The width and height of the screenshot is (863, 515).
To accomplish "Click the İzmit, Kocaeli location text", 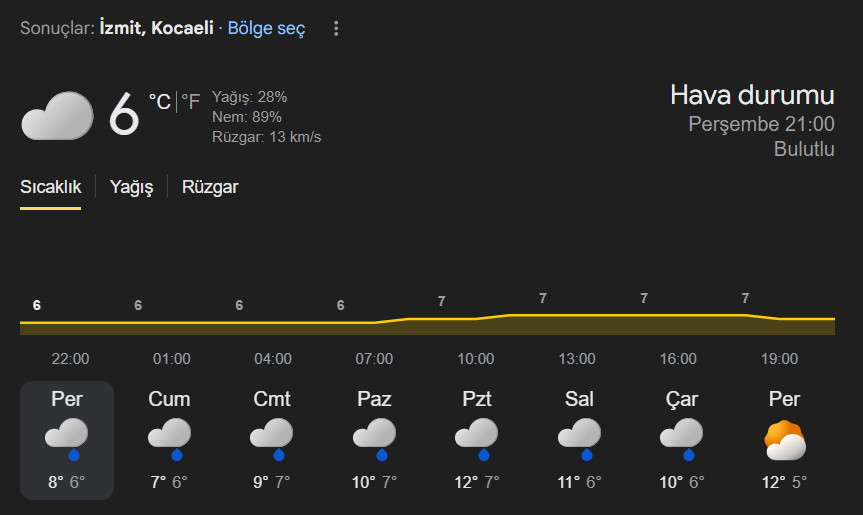I will click(x=156, y=29).
